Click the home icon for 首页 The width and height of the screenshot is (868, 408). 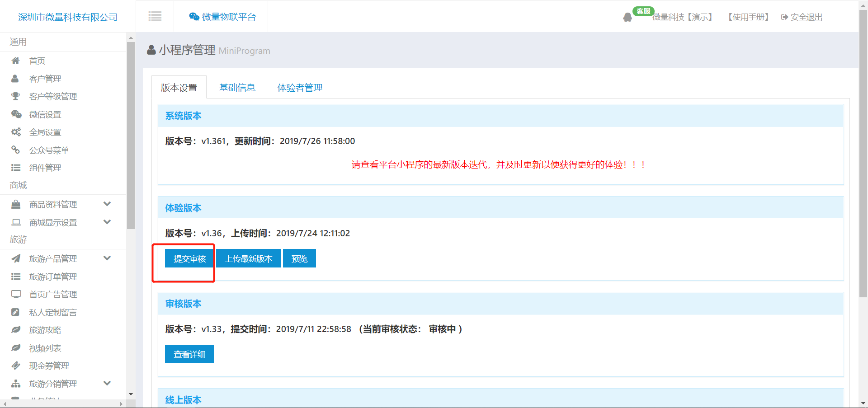click(x=15, y=61)
